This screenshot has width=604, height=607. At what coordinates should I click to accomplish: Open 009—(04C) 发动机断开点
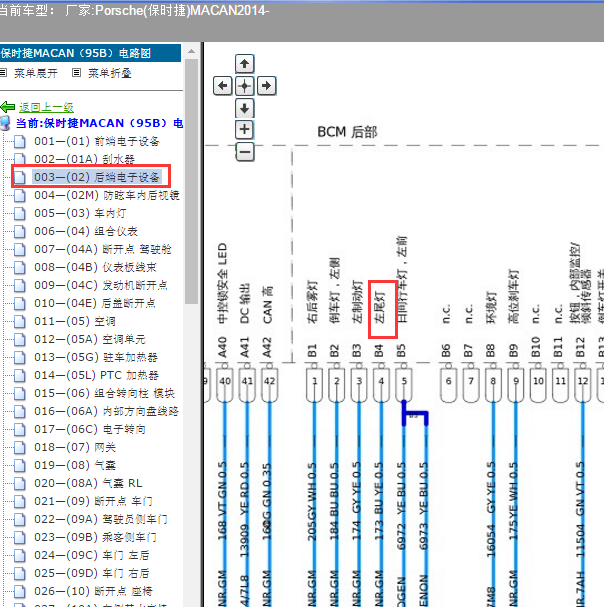point(101,285)
